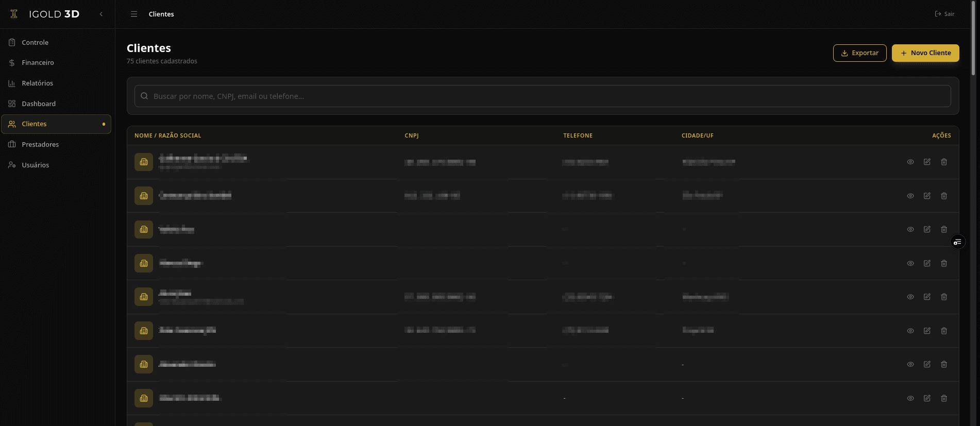Add a client with Novo Cliente
This screenshot has height=426, width=980.
click(925, 53)
